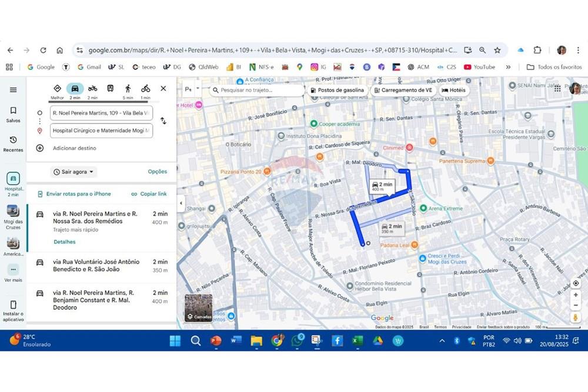Open the Google Maps hamburger menu
This screenshot has height=392, width=588.
click(x=13, y=90)
